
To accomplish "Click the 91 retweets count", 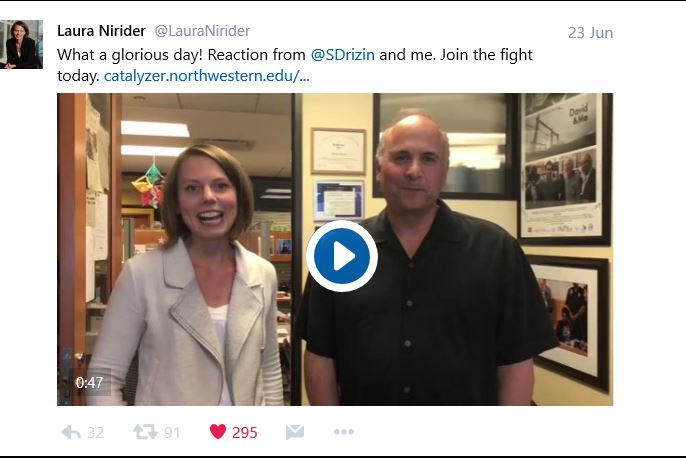I will 172,433.
